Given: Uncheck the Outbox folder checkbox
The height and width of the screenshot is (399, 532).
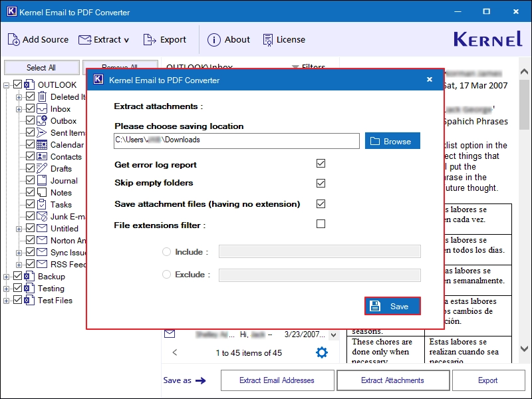Looking at the screenshot, I should [x=30, y=120].
